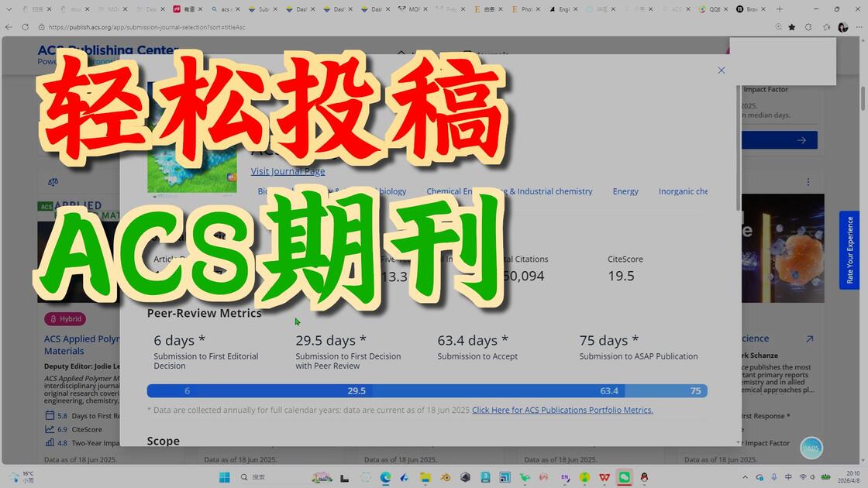
Task: Switch to the Sub browser tab
Action: click(263, 9)
